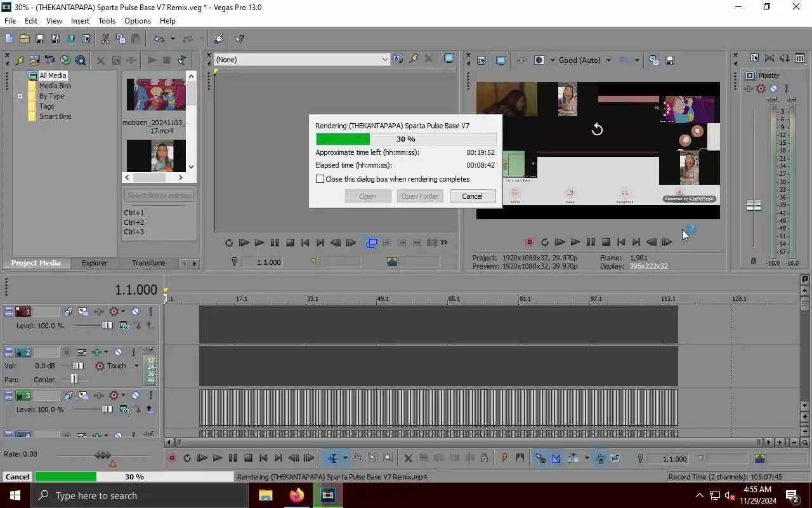This screenshot has height=508, width=812.
Task: Open Video Preview on external monitor icon
Action: tap(501, 60)
